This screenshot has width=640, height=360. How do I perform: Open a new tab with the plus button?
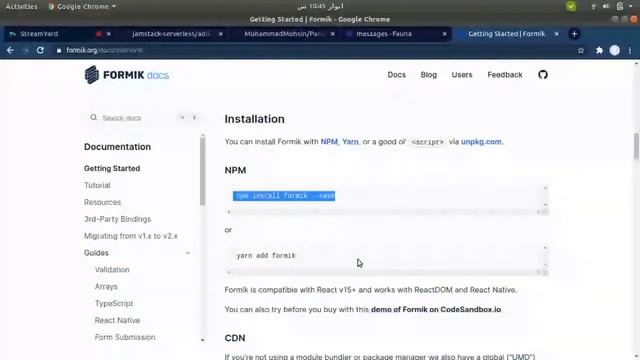(x=574, y=34)
